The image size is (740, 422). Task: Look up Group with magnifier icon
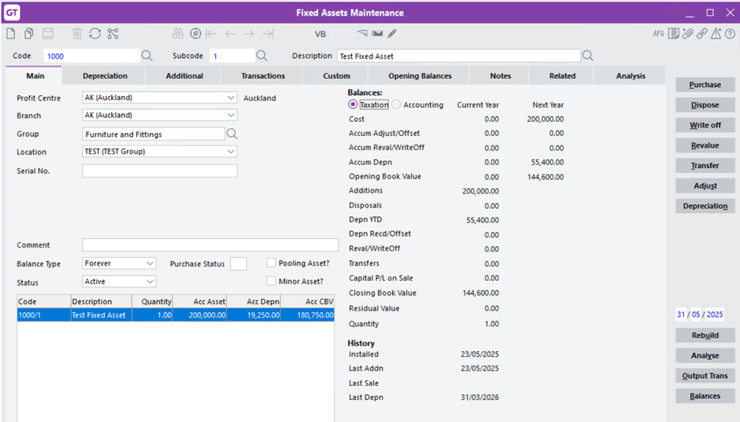coord(232,134)
